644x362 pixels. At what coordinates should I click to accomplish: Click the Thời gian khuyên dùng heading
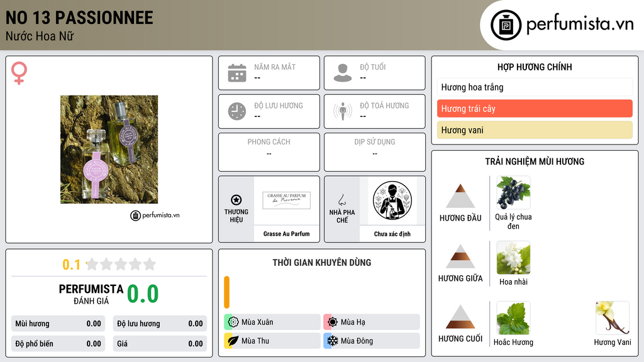click(322, 263)
